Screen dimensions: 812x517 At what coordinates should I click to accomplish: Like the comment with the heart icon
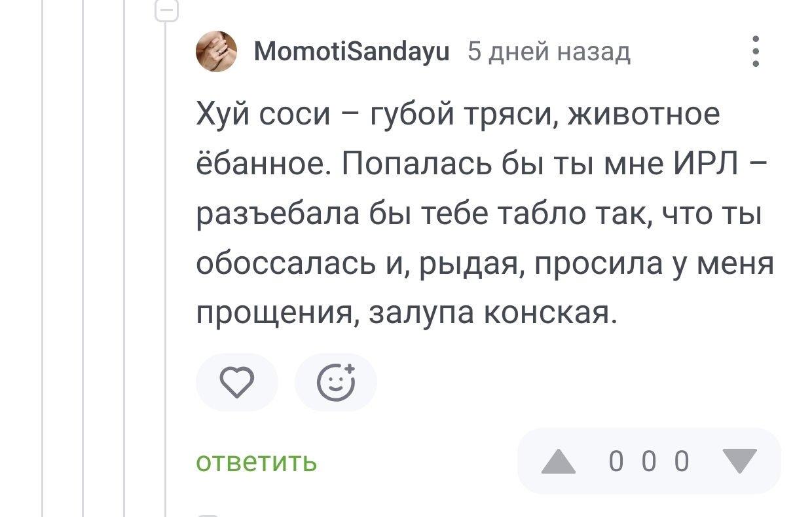click(x=236, y=382)
